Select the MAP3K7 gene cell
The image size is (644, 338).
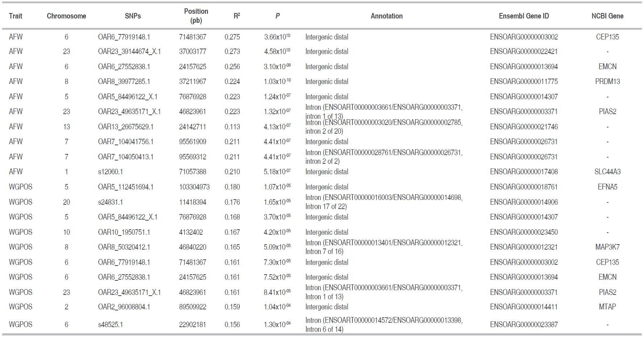pyautogui.click(x=607, y=247)
